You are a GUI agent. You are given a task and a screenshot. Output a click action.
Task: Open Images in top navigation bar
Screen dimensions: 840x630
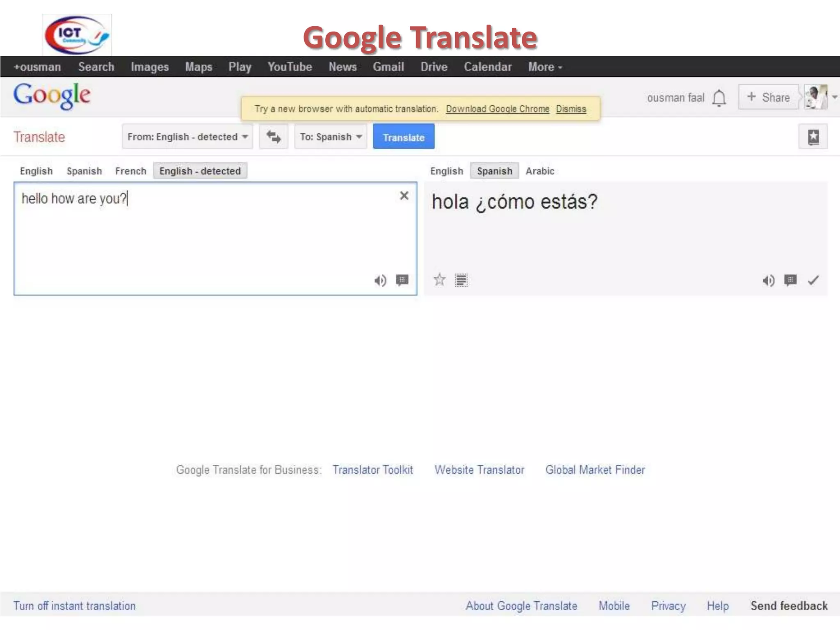pyautogui.click(x=150, y=67)
